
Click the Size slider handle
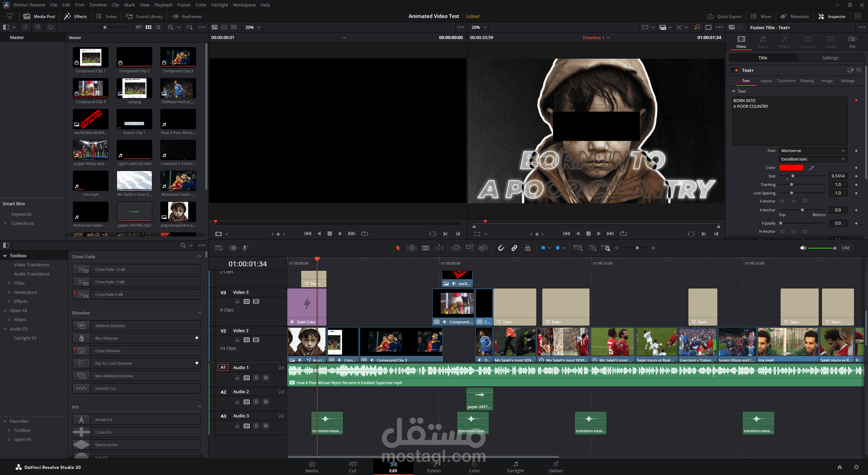(793, 176)
